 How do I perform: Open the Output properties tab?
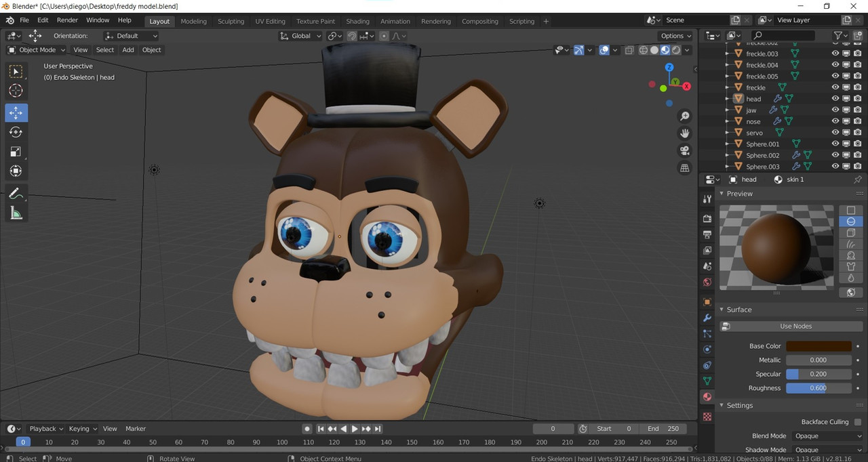point(707,234)
